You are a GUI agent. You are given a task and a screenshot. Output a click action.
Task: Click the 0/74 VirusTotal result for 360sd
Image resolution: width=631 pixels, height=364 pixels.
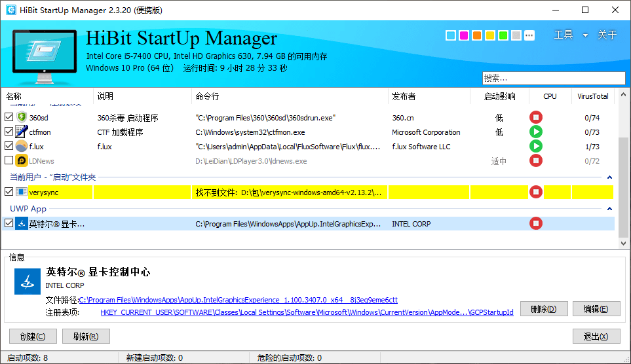pos(592,118)
